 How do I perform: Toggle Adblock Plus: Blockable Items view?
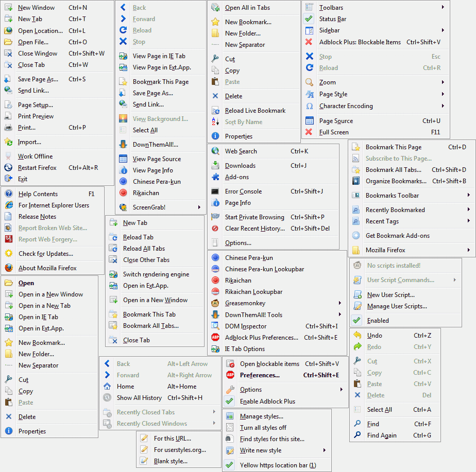point(376,42)
